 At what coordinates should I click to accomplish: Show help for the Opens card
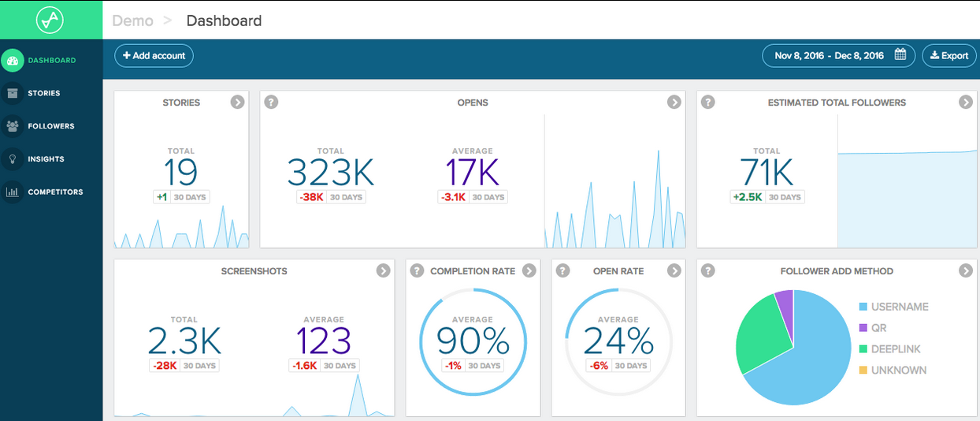point(271,102)
